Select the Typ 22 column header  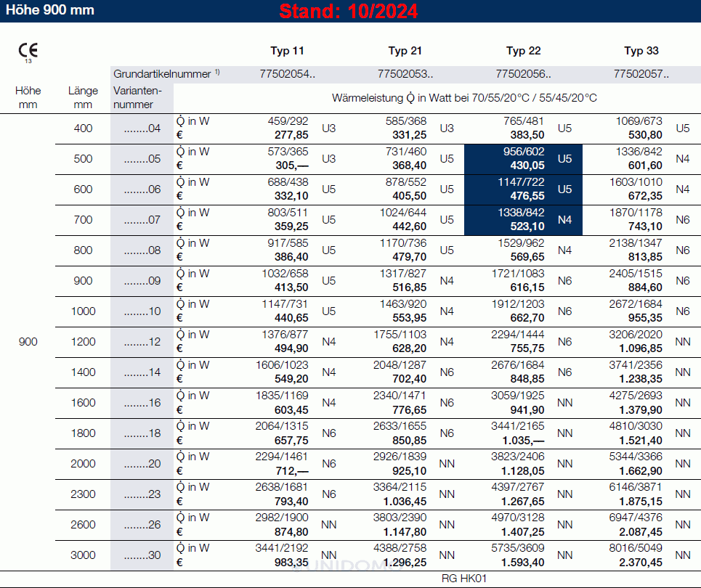click(x=523, y=51)
